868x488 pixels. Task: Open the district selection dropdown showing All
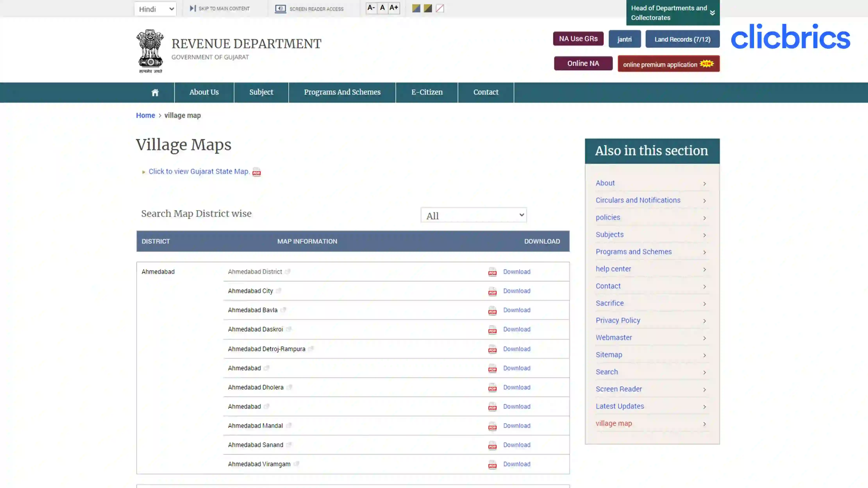click(x=473, y=215)
